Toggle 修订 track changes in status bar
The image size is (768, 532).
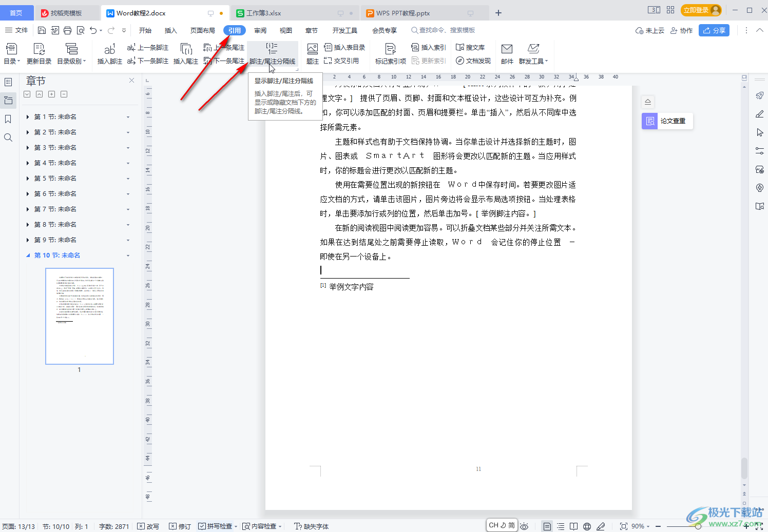(180, 526)
